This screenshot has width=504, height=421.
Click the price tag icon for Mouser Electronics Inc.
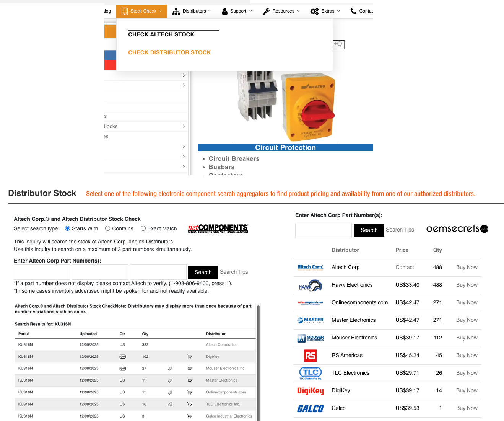pos(170,369)
